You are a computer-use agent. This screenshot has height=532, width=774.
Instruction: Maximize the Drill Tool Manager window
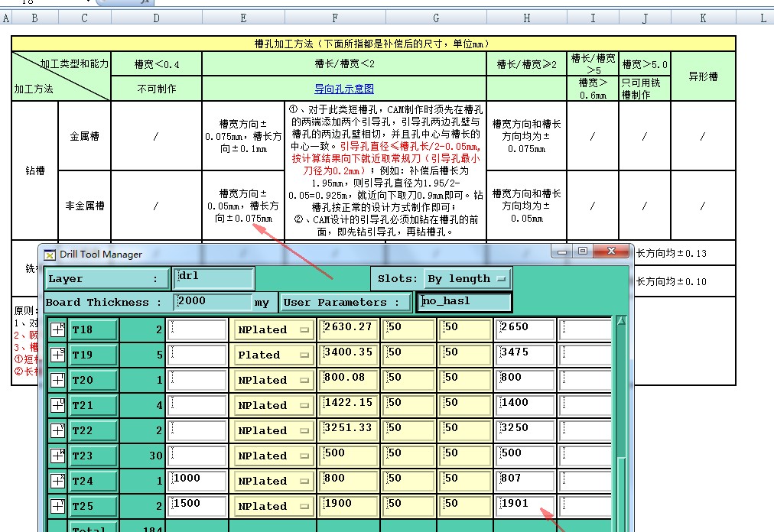tap(583, 251)
